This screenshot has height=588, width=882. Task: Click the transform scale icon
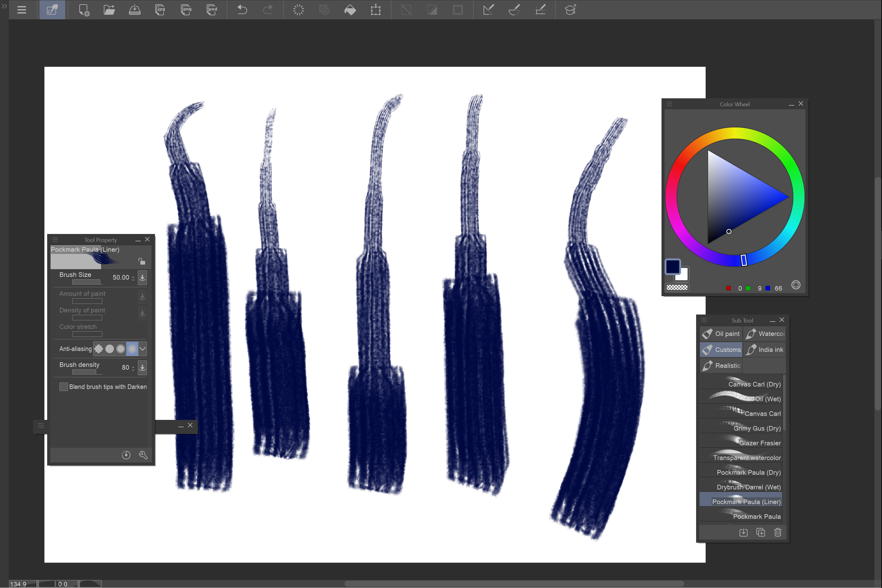(375, 10)
